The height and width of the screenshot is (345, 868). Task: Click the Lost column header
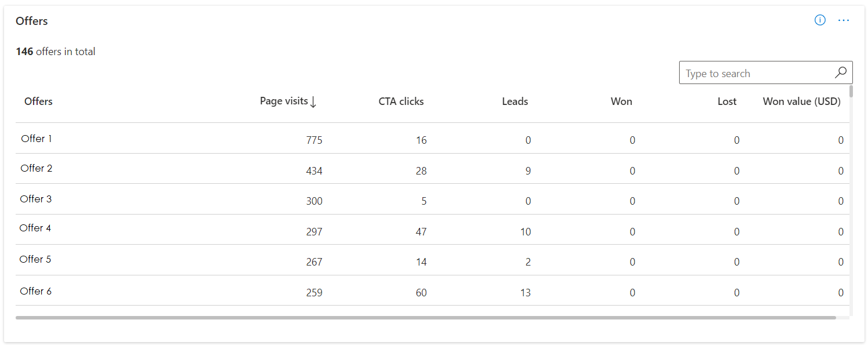click(727, 101)
